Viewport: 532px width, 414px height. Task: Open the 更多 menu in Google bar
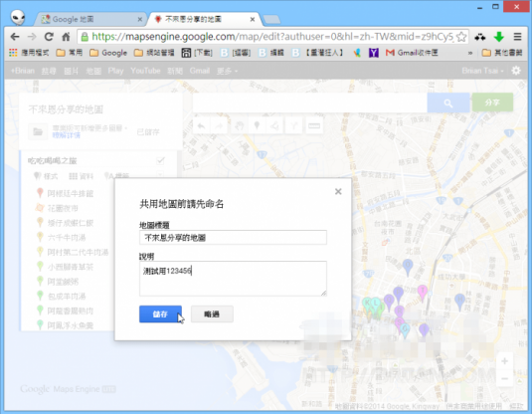click(x=227, y=71)
